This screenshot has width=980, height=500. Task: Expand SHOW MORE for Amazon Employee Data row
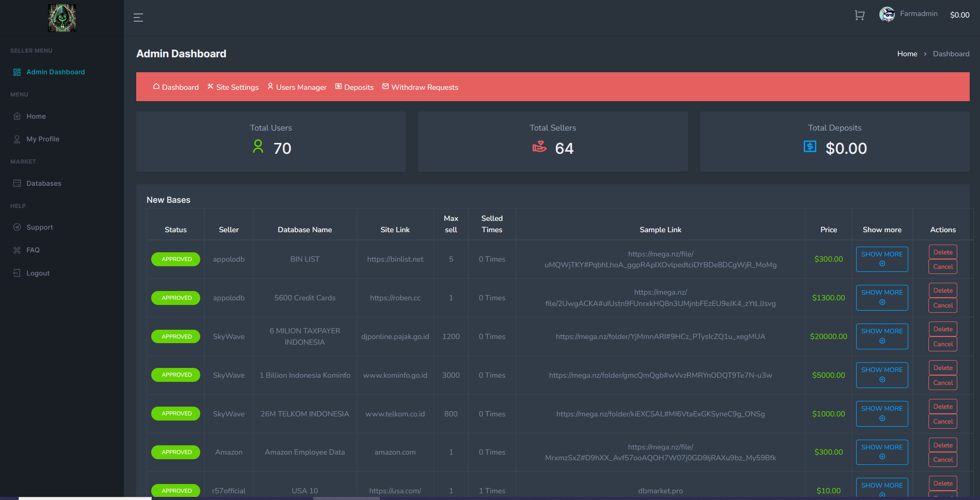point(881,452)
